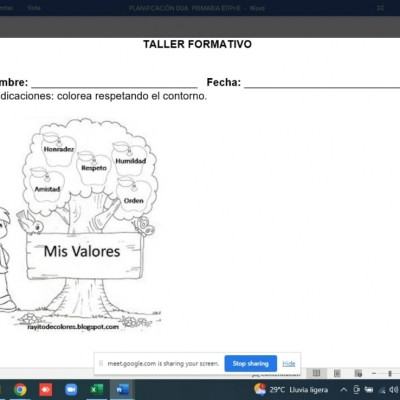Switch to Read Mode view in status bar

(316, 373)
